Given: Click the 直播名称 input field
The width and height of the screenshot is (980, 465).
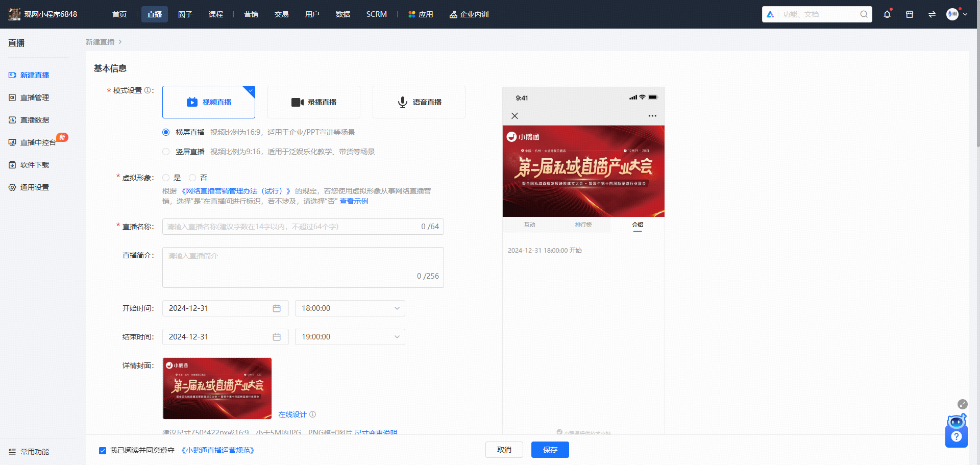Looking at the screenshot, I should coord(303,227).
